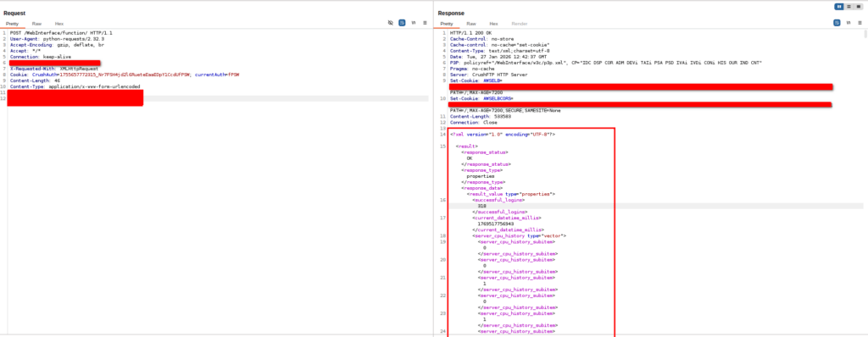Toggle the crossed-eye icon in the Request pane
The height and width of the screenshot is (337, 868).
390,23
